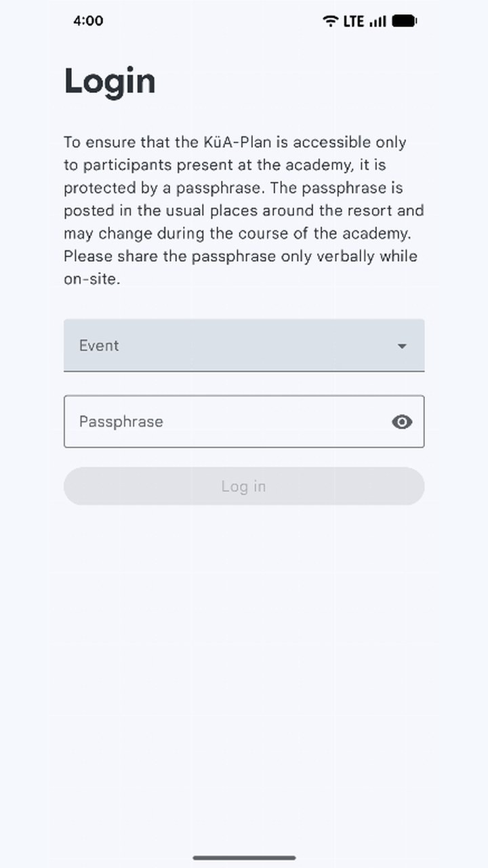Tap the 4:00 clock in status bar
The width and height of the screenshot is (488, 868).
point(88,21)
